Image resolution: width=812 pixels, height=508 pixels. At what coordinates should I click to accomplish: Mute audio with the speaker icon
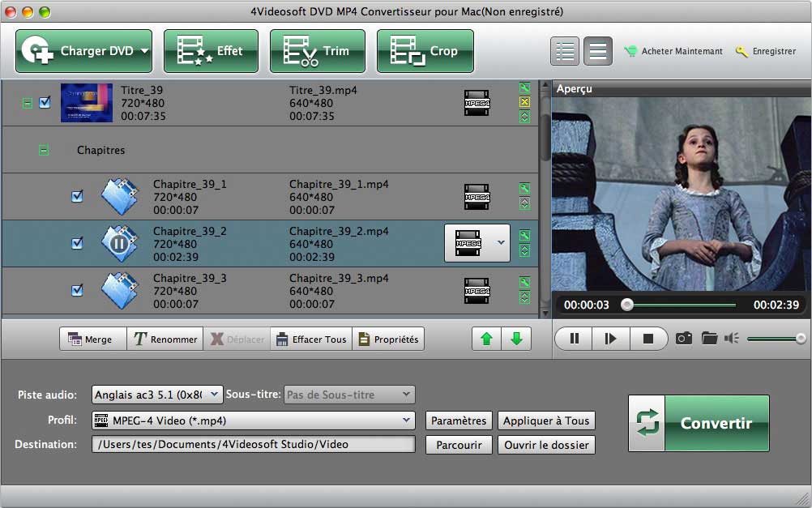732,339
